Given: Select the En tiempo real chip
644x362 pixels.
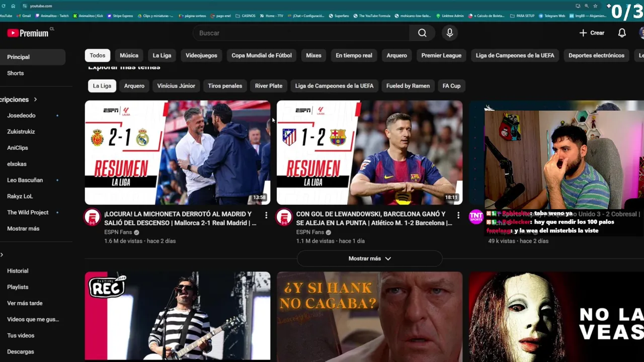Looking at the screenshot, I should click(x=354, y=55).
